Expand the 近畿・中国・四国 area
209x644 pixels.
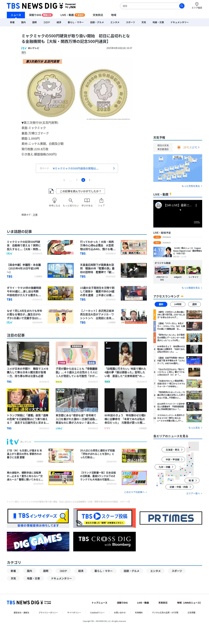(180, 487)
